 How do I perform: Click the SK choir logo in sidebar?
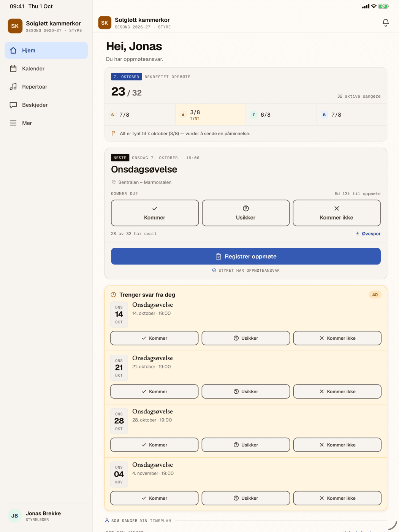[15, 26]
